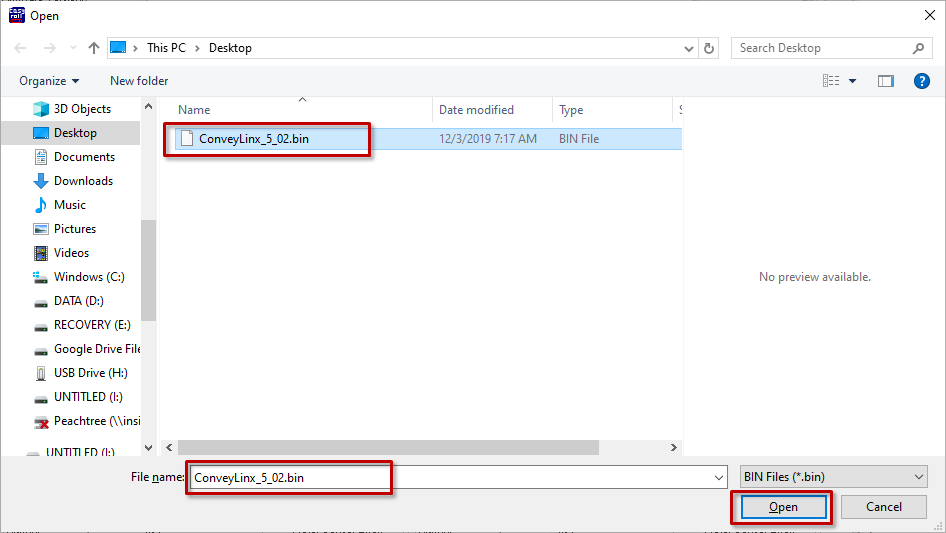
Task: Click the Cancel button
Action: (x=884, y=507)
